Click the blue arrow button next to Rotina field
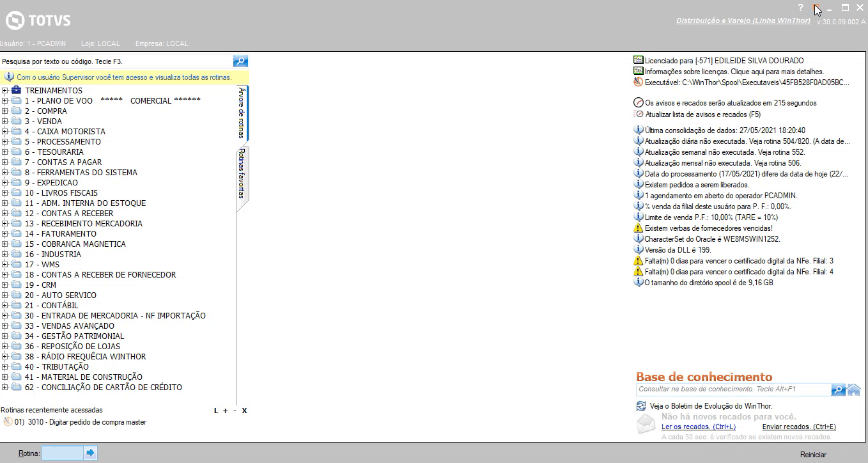This screenshot has width=868, height=463. point(90,453)
